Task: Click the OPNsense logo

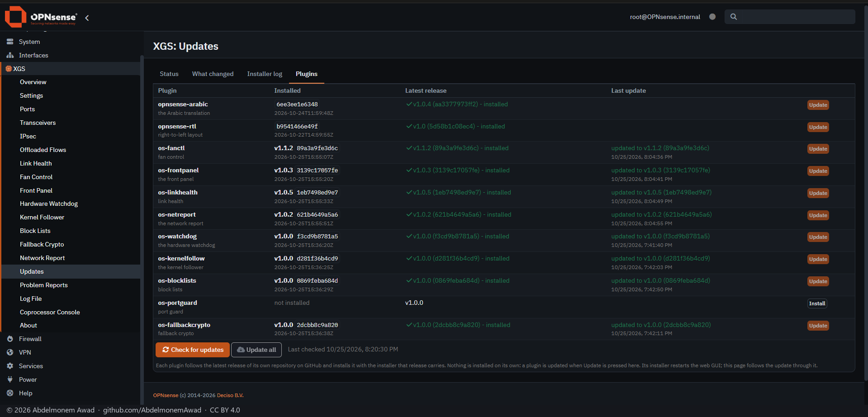Action: (x=41, y=17)
